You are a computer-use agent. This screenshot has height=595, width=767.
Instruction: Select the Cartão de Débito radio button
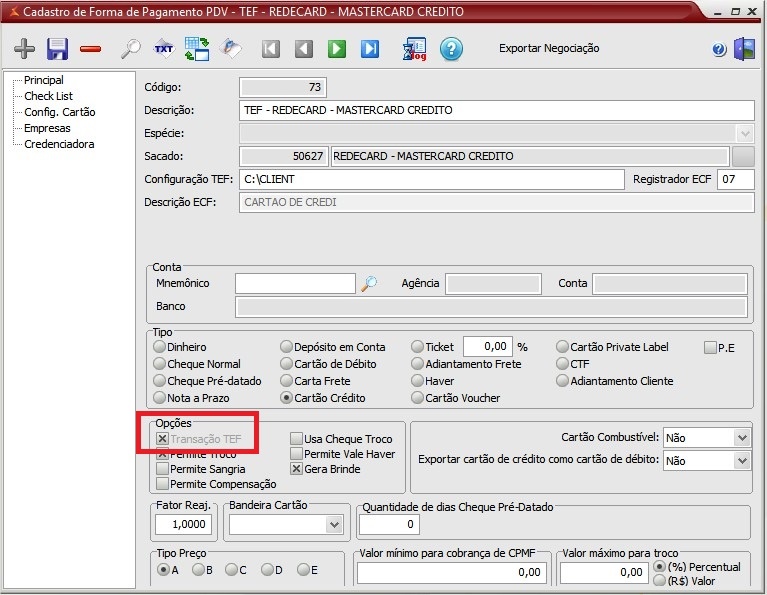pyautogui.click(x=287, y=364)
